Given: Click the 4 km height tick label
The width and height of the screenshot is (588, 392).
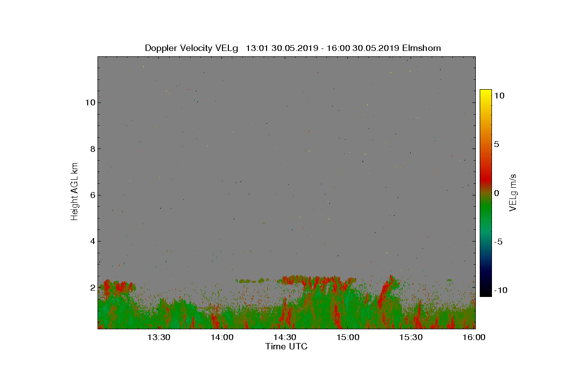Looking at the screenshot, I should click(x=92, y=241).
